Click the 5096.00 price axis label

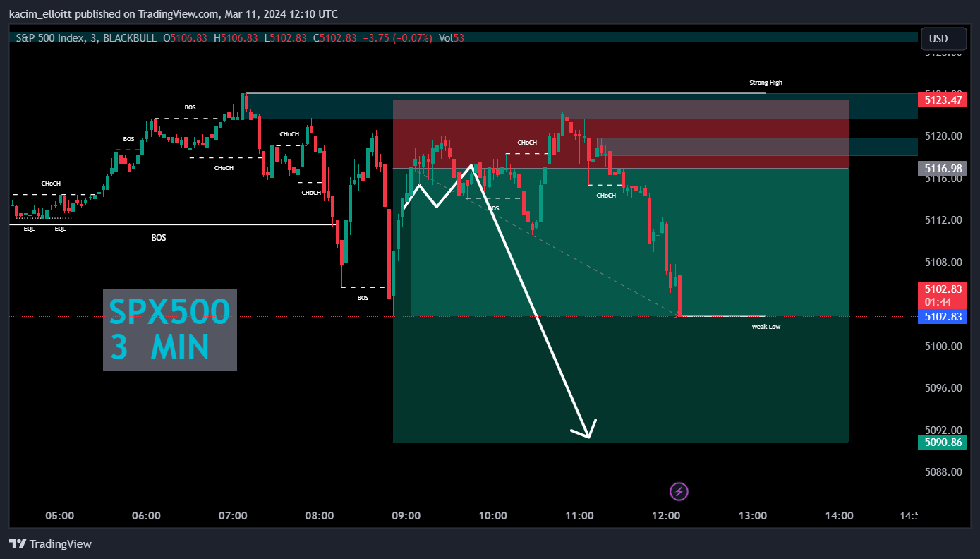coord(943,388)
